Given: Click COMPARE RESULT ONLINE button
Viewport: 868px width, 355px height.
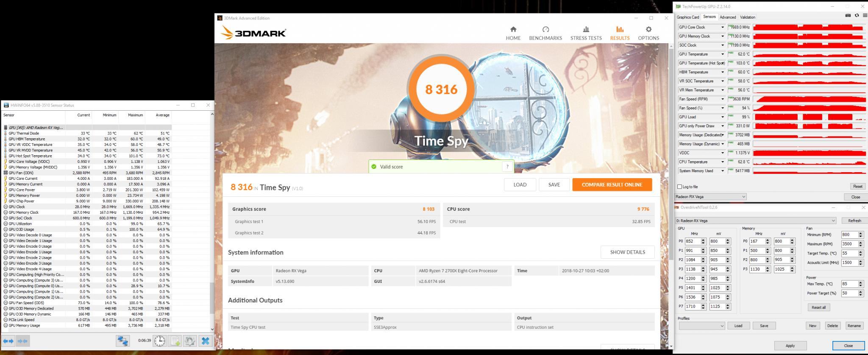Looking at the screenshot, I should [612, 184].
